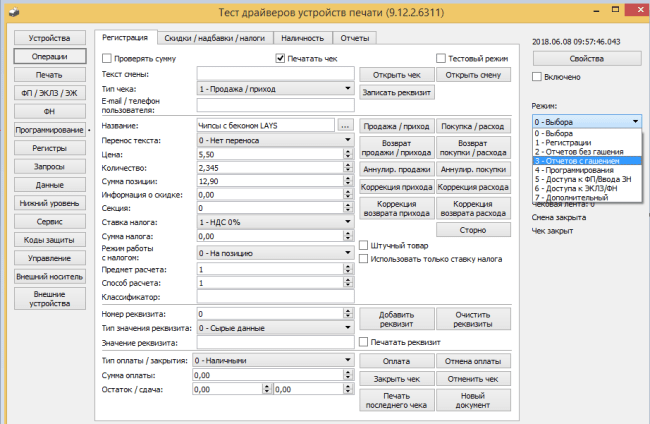Toggle the Печатать реквизит checkbox
650x424 pixels.
coord(364,342)
